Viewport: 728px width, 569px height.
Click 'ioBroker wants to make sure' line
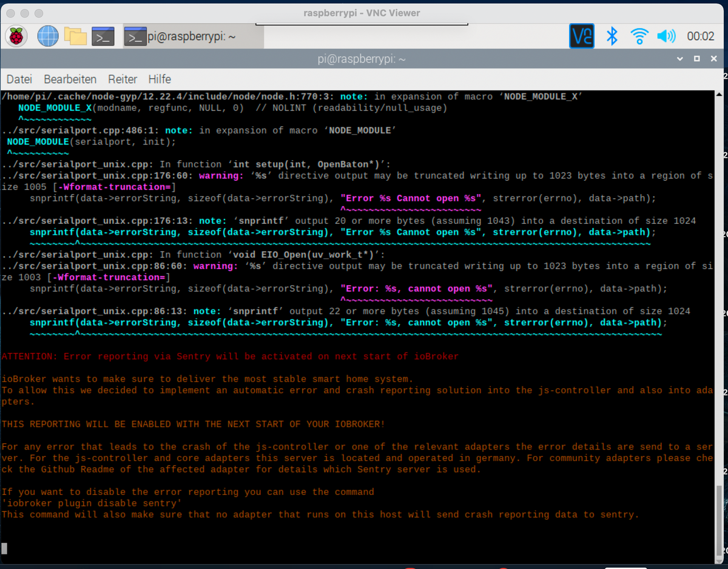pos(207,379)
